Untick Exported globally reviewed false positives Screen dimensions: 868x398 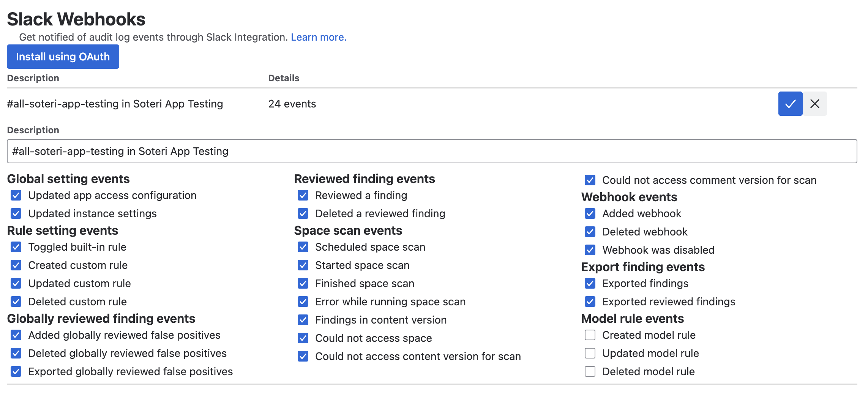[16, 371]
